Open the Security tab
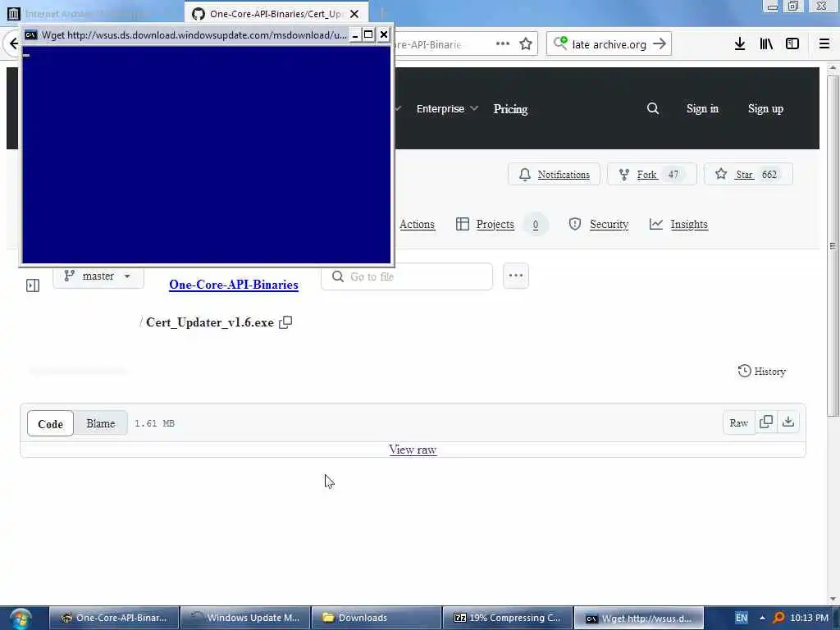 (x=598, y=225)
